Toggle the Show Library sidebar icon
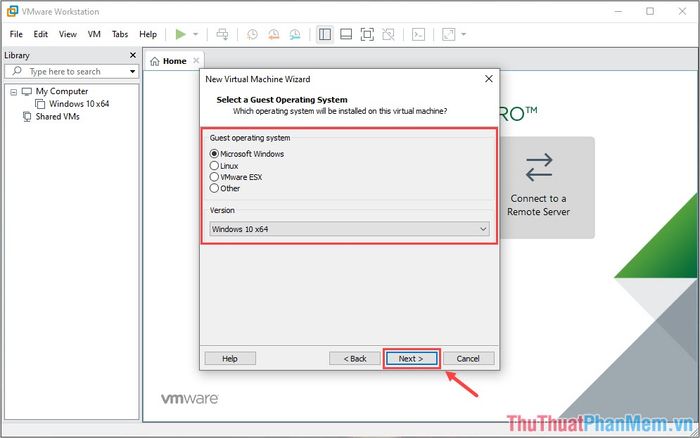Image resolution: width=700 pixels, height=438 pixels. (x=325, y=34)
